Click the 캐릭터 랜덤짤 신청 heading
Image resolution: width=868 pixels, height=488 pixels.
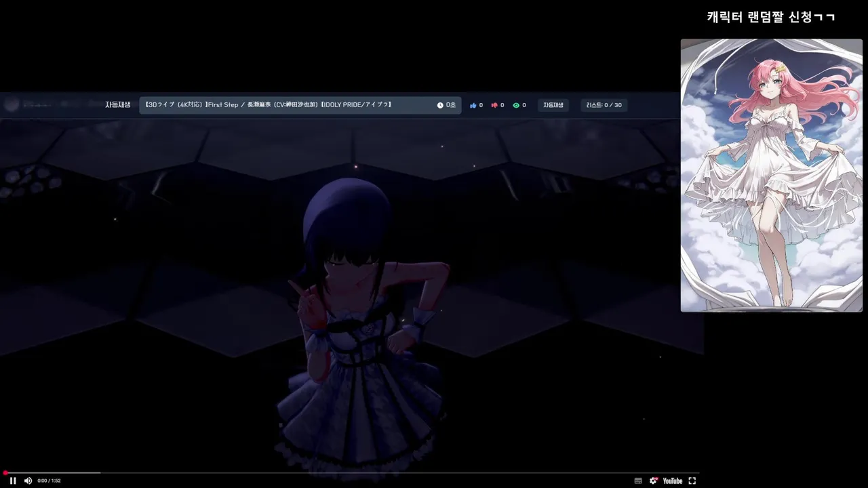771,17
